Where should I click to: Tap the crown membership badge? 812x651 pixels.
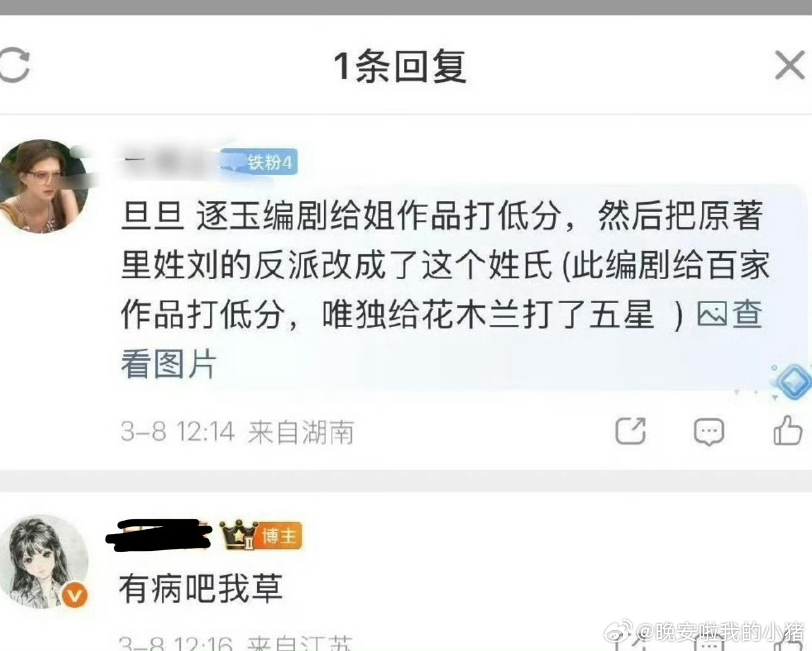(x=239, y=535)
